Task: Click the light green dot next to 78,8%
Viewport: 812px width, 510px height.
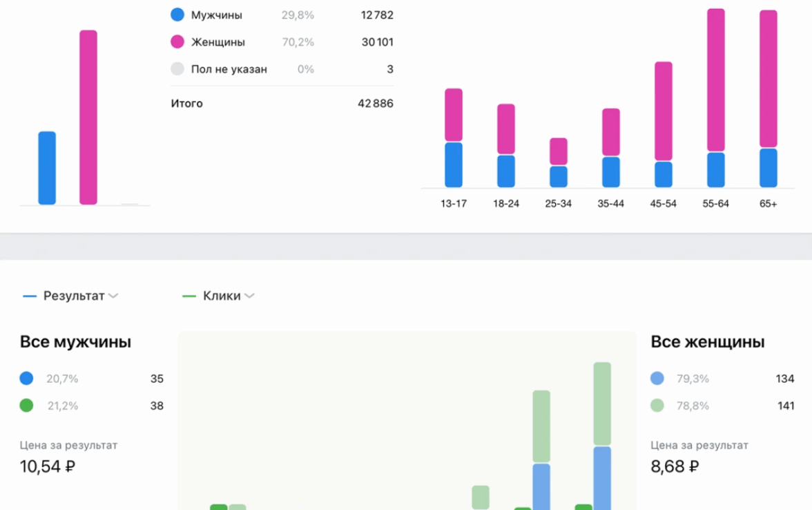Action: pyautogui.click(x=657, y=405)
